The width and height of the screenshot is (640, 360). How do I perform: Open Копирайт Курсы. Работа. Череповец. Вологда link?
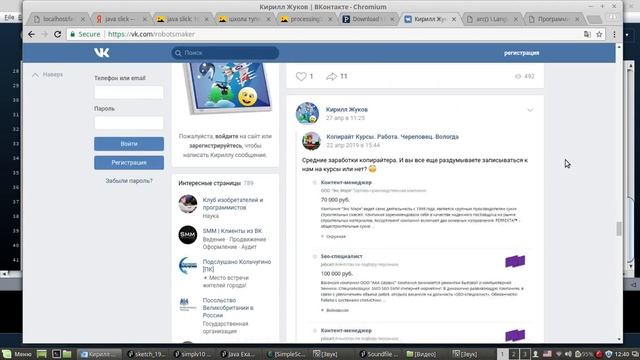click(x=392, y=137)
